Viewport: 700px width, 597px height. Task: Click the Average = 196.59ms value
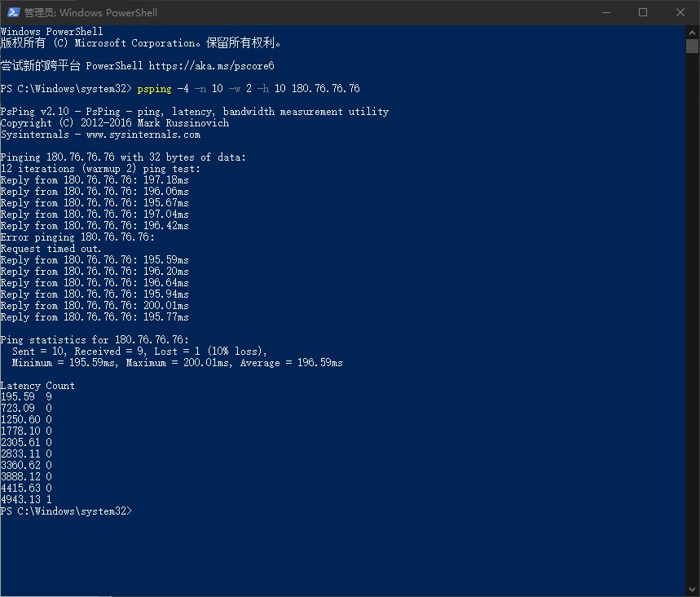point(292,362)
